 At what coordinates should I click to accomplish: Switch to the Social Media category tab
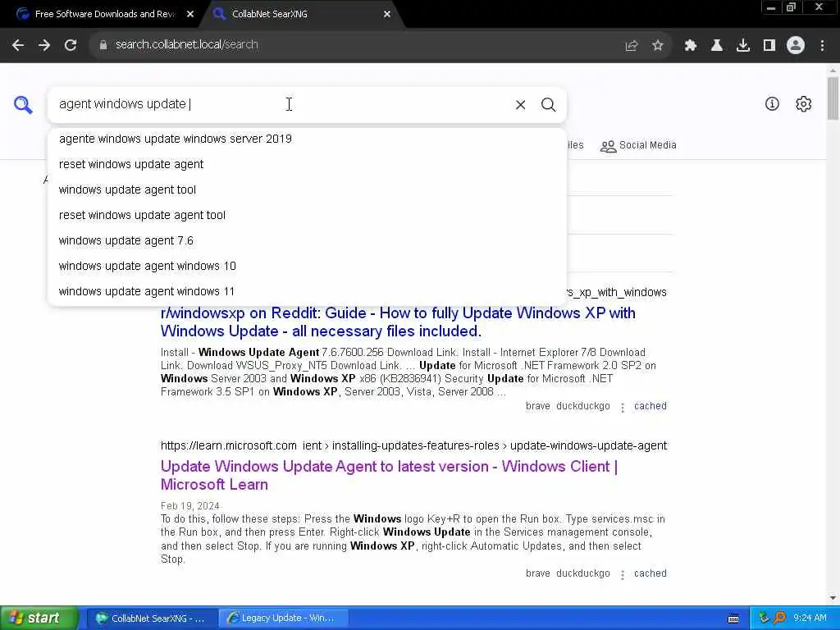click(x=638, y=145)
